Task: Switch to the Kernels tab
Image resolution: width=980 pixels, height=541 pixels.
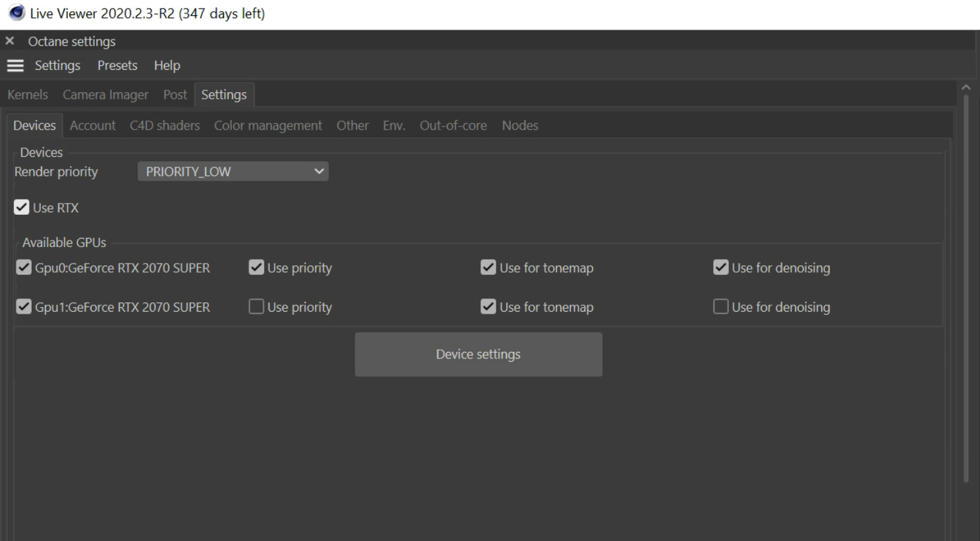Action: pyautogui.click(x=28, y=95)
